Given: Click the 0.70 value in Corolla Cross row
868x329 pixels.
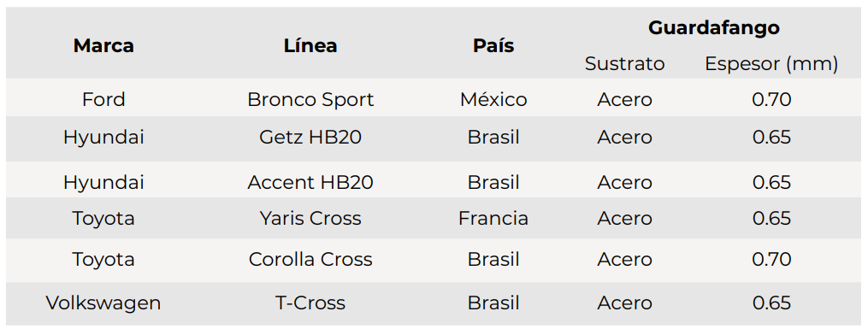Looking at the screenshot, I should click(x=771, y=259).
